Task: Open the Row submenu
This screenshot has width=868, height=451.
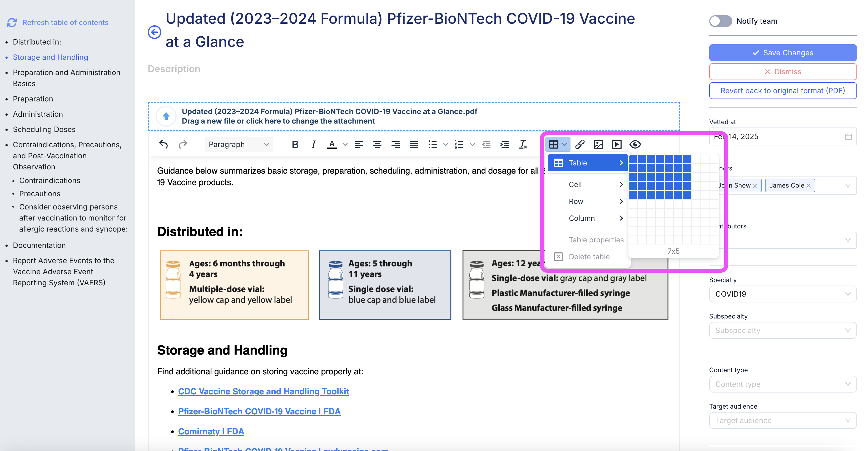Action: coord(588,201)
